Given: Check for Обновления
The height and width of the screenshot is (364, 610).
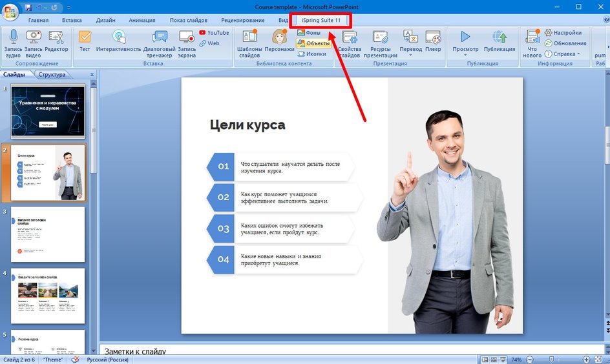Looking at the screenshot, I should [565, 43].
